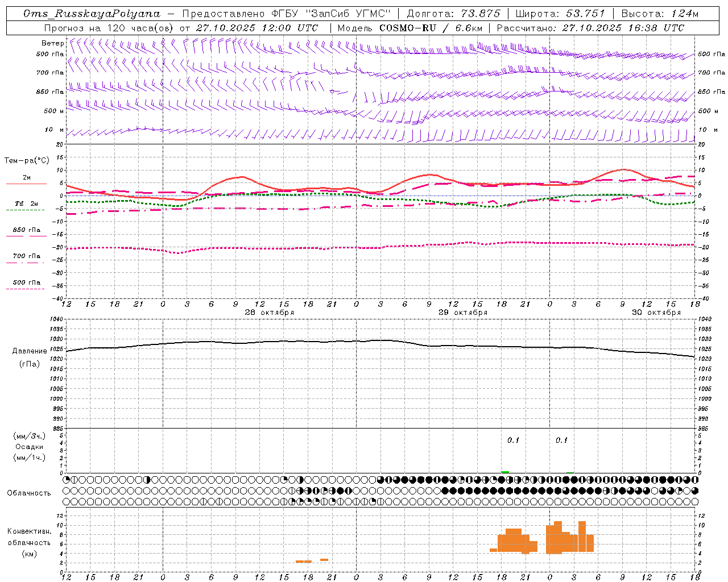Click the 'Облачность' cloudiness label

(29, 493)
